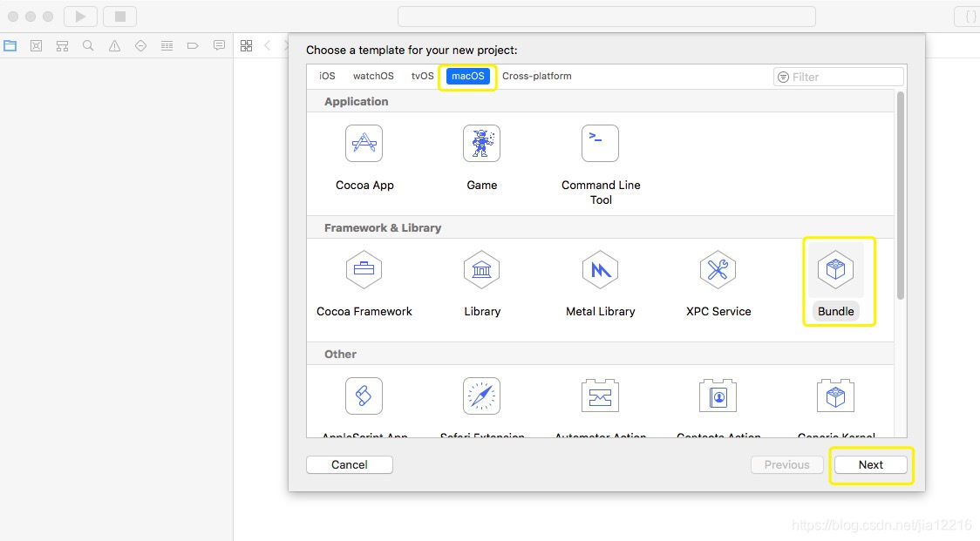Screen dimensions: 980x541
Task: Choose the AppleScript App template icon
Action: (364, 396)
